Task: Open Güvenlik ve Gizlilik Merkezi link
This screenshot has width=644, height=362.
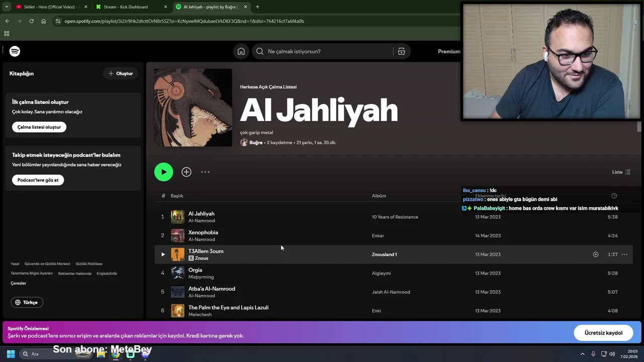Action: click(47, 264)
